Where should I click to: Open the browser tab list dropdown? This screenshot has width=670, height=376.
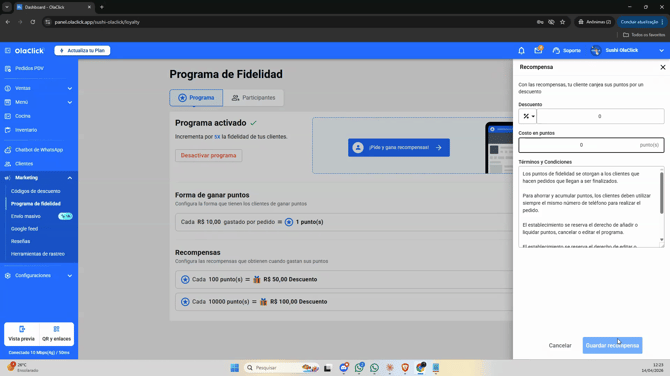pyautogui.click(x=7, y=7)
